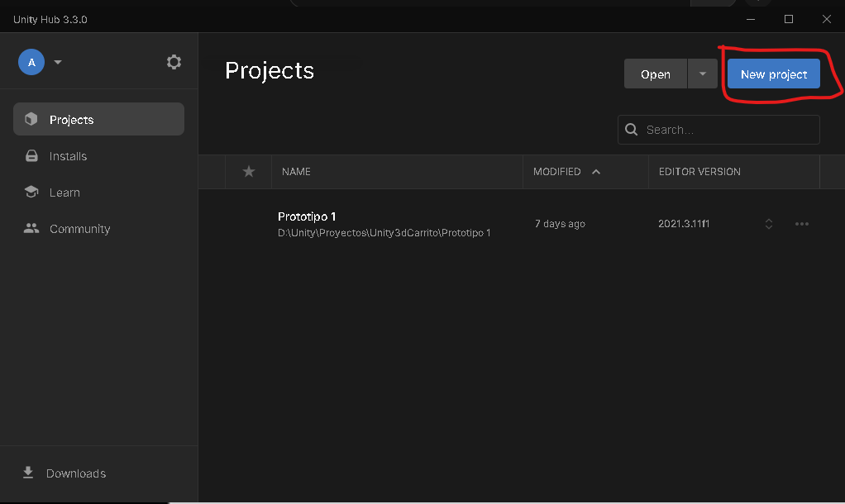Open the three-dot menu for Prototipo 1
Screen dimensions: 845x504
coord(801,224)
